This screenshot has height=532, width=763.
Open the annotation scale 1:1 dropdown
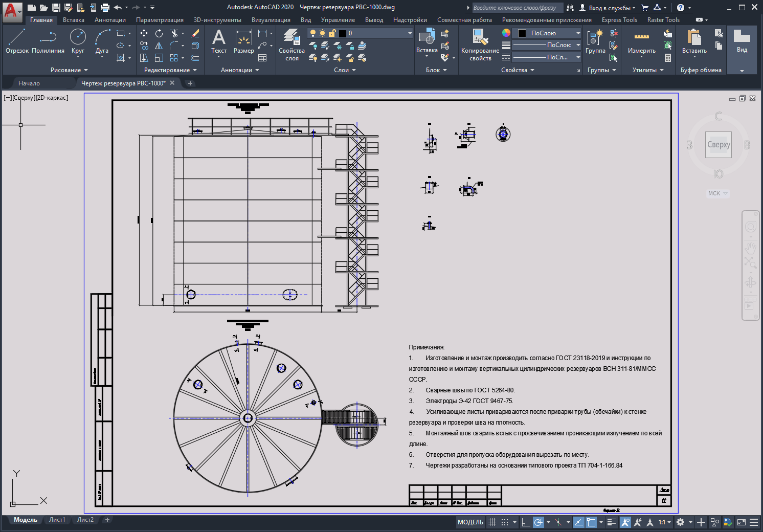664,522
